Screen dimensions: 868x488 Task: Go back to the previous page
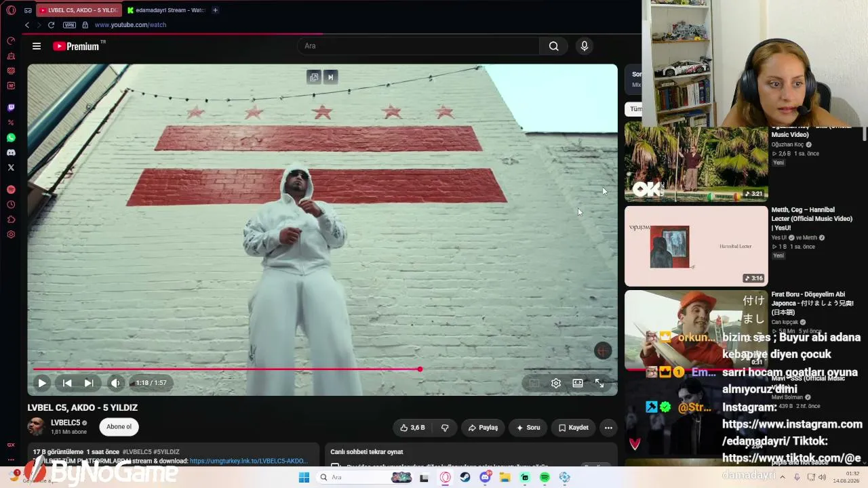[x=27, y=25]
